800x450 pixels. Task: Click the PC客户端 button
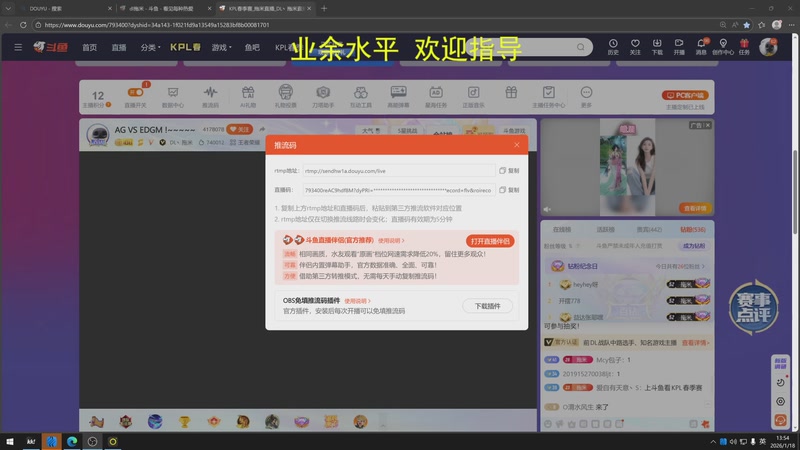point(685,95)
